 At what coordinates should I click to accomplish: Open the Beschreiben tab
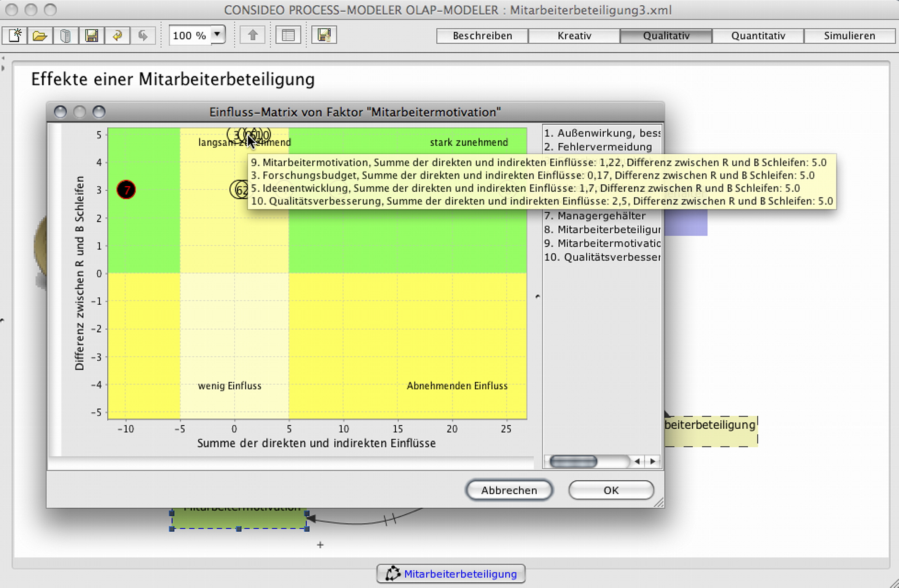tap(482, 36)
